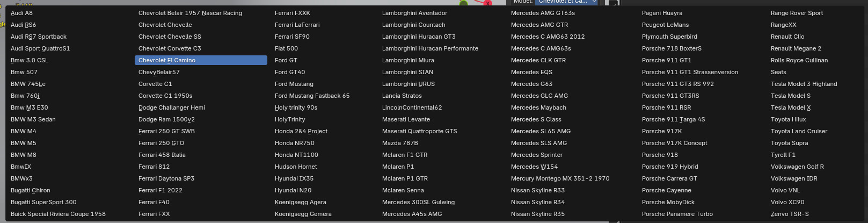868x223 pixels.
Task: Pick Plymouth Superbird
Action: tap(669, 37)
